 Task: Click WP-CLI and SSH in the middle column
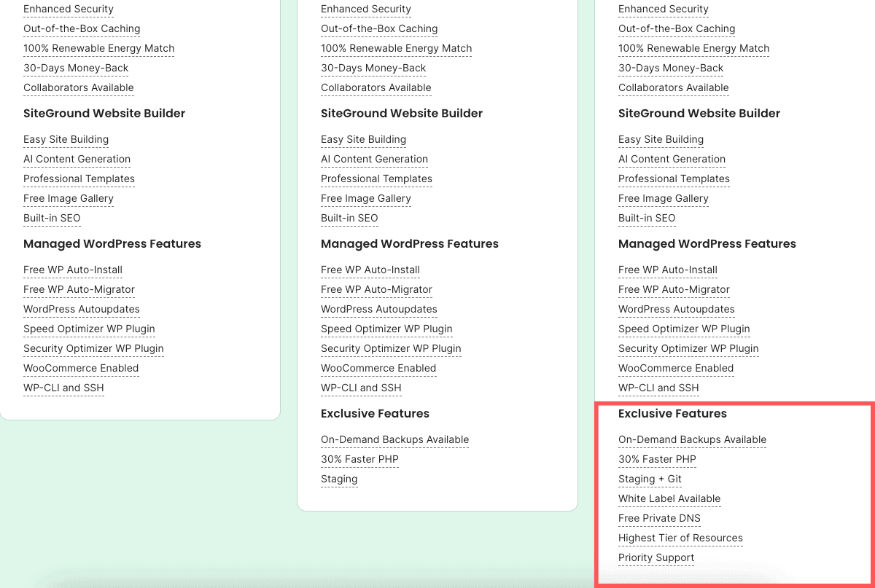[x=361, y=388]
